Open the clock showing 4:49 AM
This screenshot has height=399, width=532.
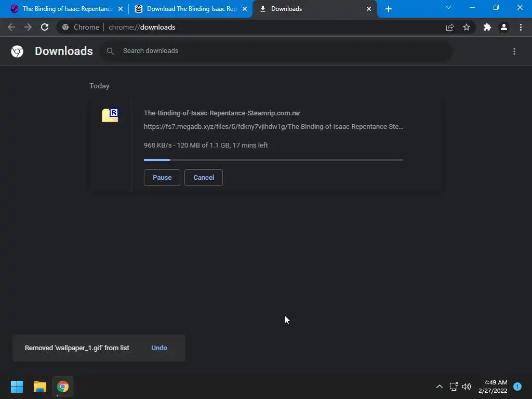coord(493,387)
